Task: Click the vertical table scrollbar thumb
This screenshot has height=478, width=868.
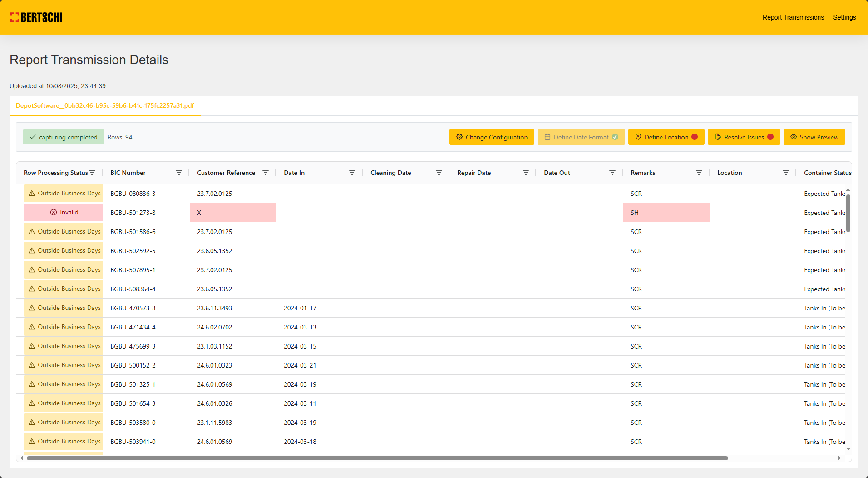Action: tap(848, 213)
